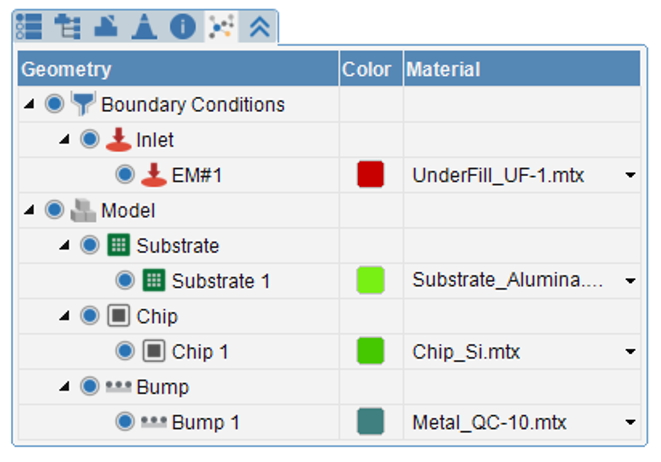Click the Boundary Conditions funnel icon
The height and width of the screenshot is (462, 661).
click(83, 104)
